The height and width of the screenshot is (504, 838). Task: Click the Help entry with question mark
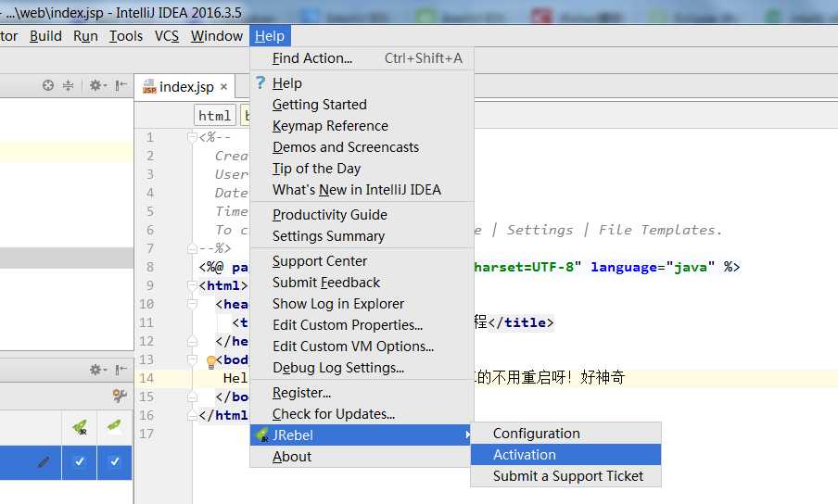point(362,83)
